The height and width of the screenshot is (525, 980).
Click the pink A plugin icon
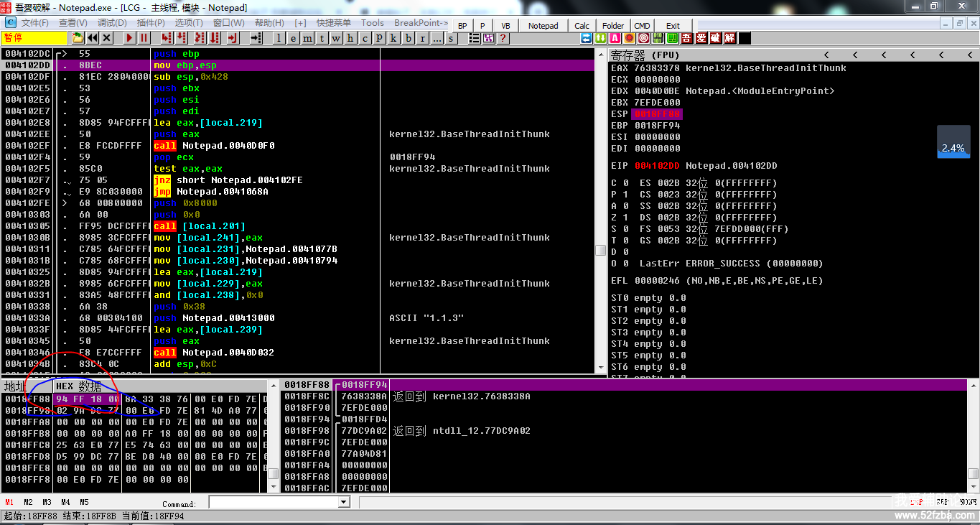click(615, 38)
